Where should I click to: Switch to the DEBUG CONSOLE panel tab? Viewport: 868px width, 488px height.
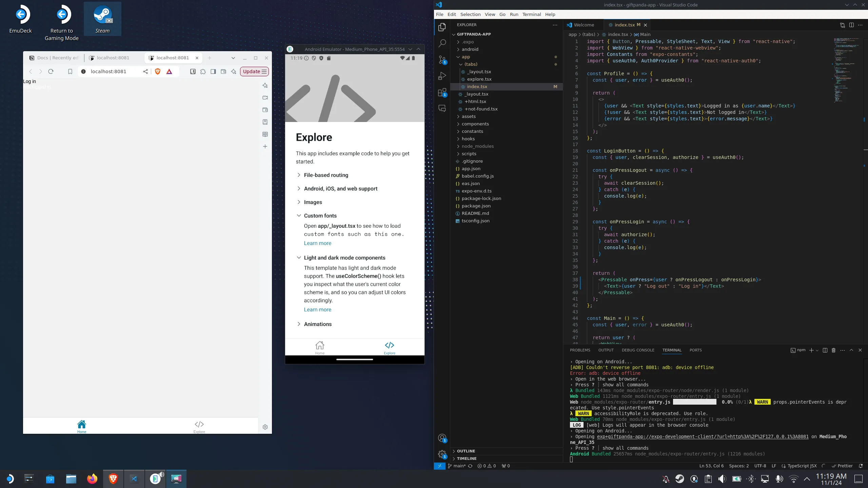pos(638,350)
